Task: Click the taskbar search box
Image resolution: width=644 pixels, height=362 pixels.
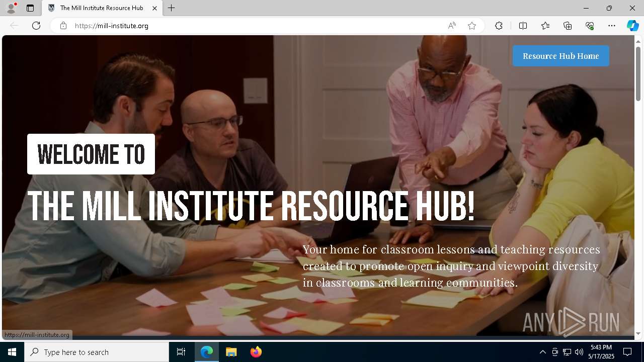Action: [97, 352]
